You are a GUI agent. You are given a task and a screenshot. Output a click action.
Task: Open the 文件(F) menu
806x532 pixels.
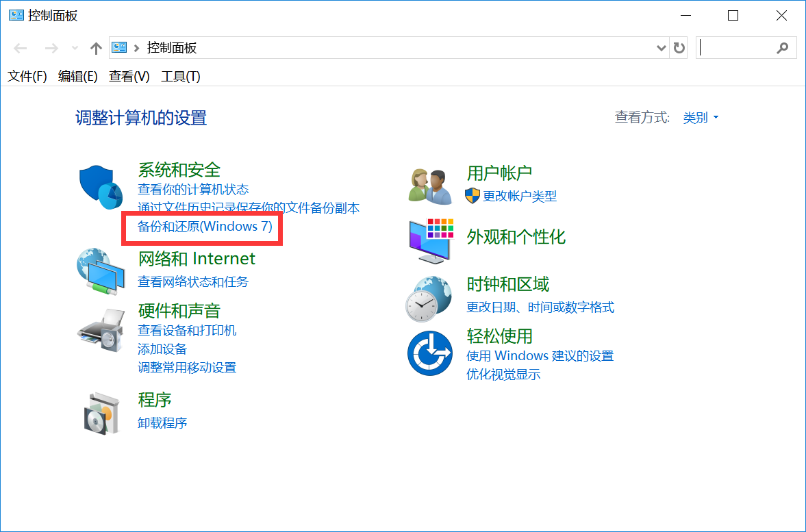tap(27, 77)
